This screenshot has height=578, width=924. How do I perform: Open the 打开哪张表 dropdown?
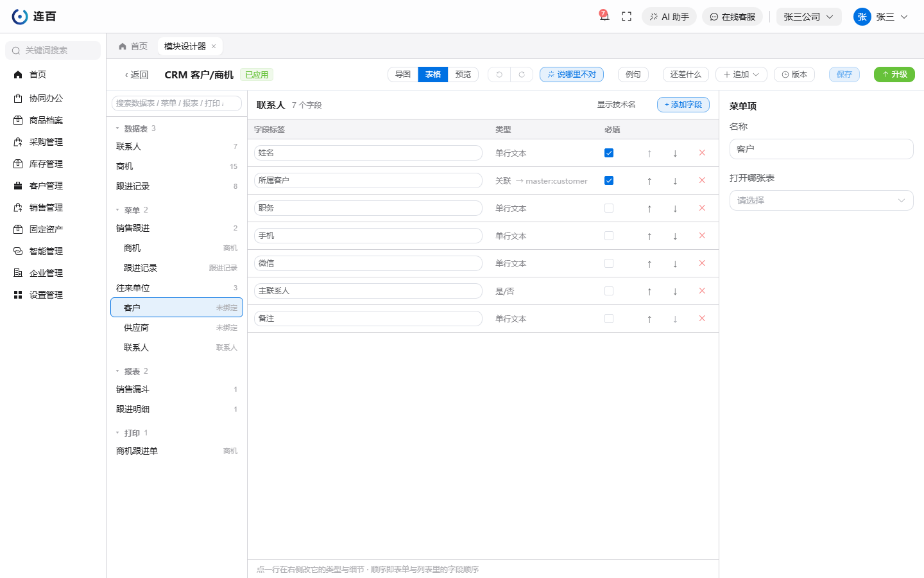[821, 200]
